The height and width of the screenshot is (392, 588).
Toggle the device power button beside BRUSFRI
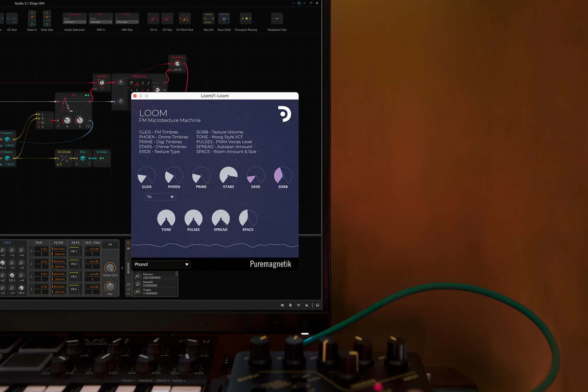pyautogui.click(x=128, y=243)
